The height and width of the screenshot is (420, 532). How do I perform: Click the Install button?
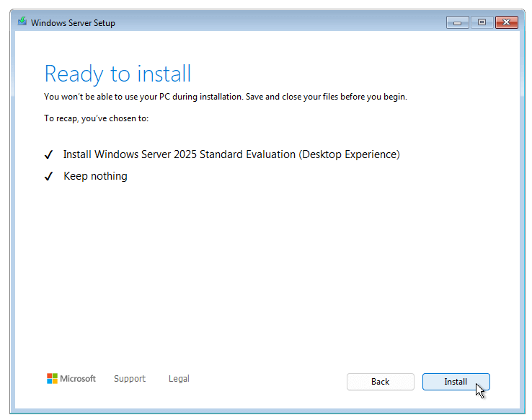456,382
